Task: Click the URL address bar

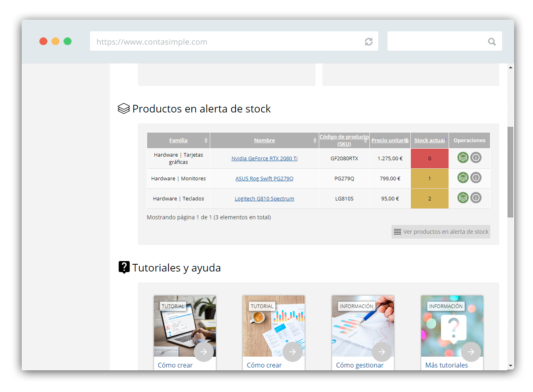Action: [234, 41]
